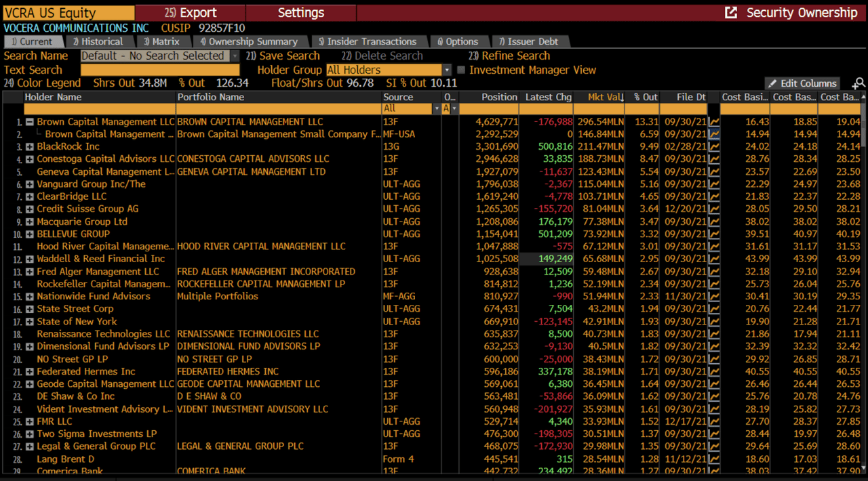Open chart for Renaissance Technologies LLC row

point(714,334)
